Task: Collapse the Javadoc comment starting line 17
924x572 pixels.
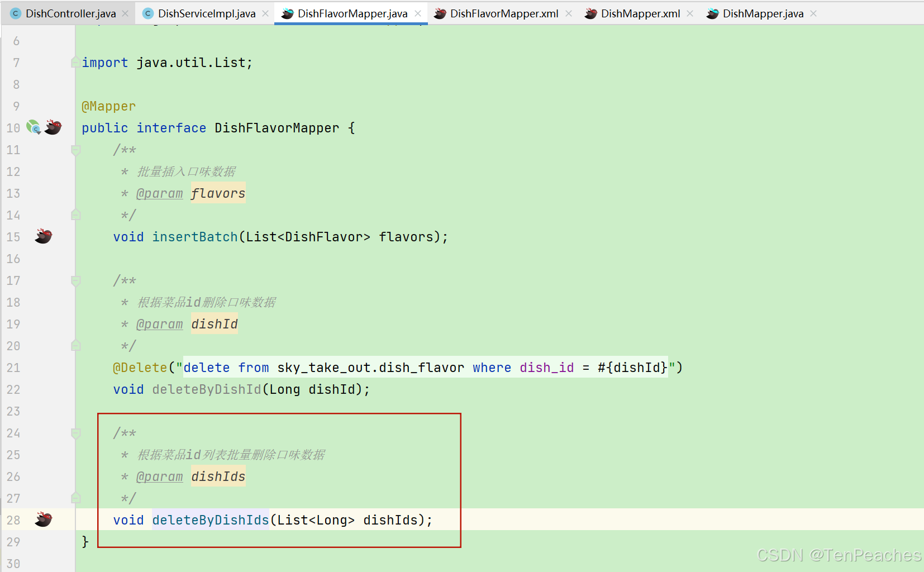Action: 75,280
